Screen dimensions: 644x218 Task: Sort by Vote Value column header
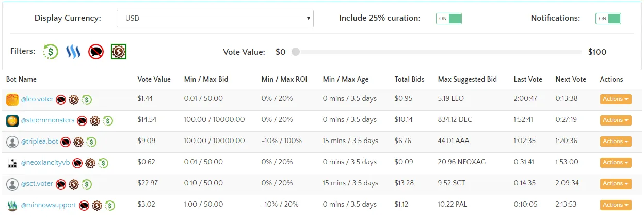(154, 80)
